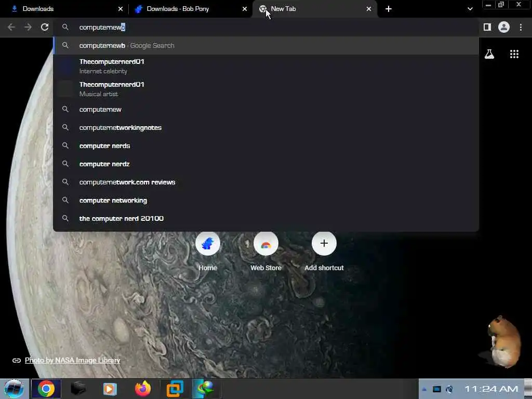Open the profile avatar menu
The width and height of the screenshot is (532, 399).
click(x=504, y=27)
